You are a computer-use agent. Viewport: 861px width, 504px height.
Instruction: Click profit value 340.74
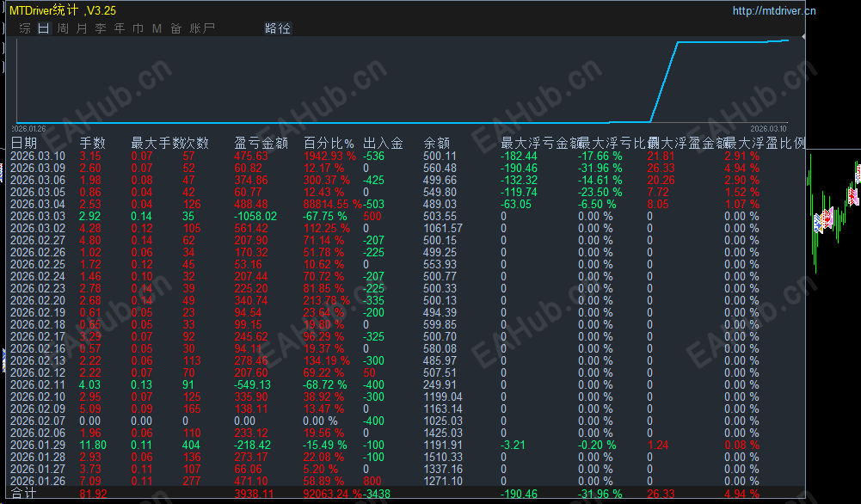pos(251,301)
